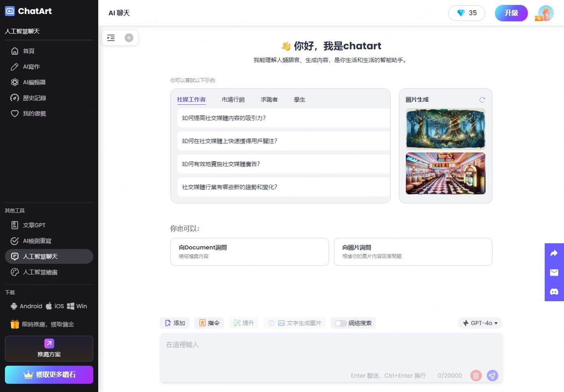Viewport: 564px width, 392px height.
Task: Click the 添加 attachment button
Action: click(x=175, y=323)
